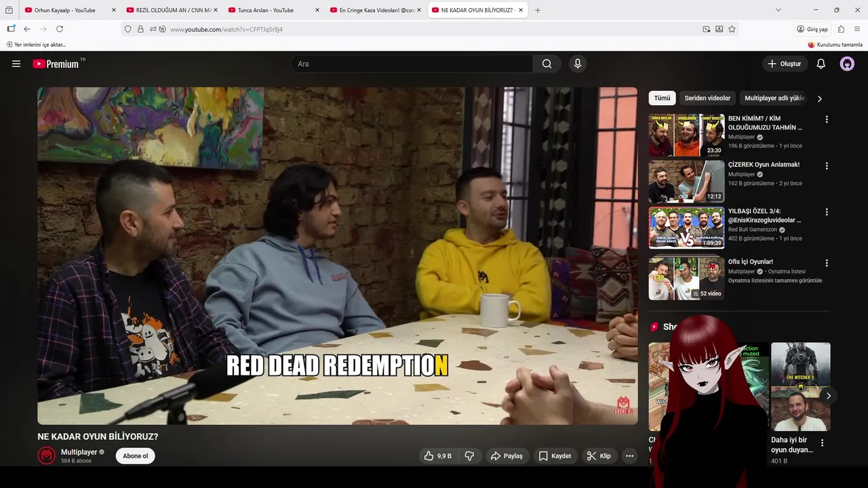
Task: Open tracking protection shield icon
Action: pos(127,29)
